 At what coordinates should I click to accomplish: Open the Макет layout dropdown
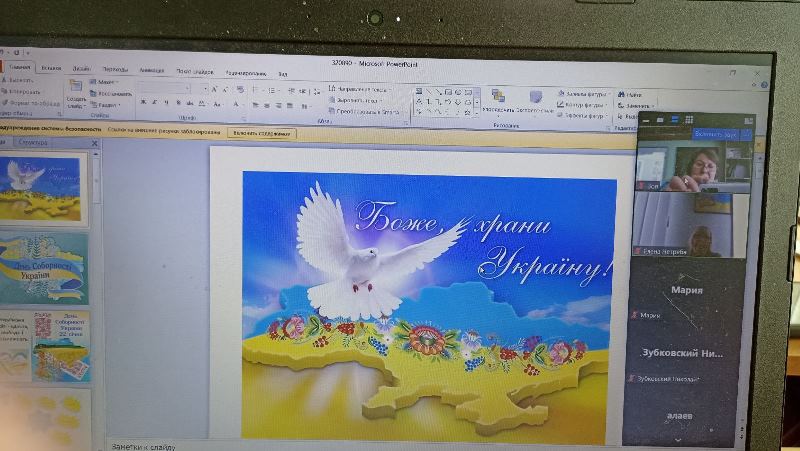[104, 82]
